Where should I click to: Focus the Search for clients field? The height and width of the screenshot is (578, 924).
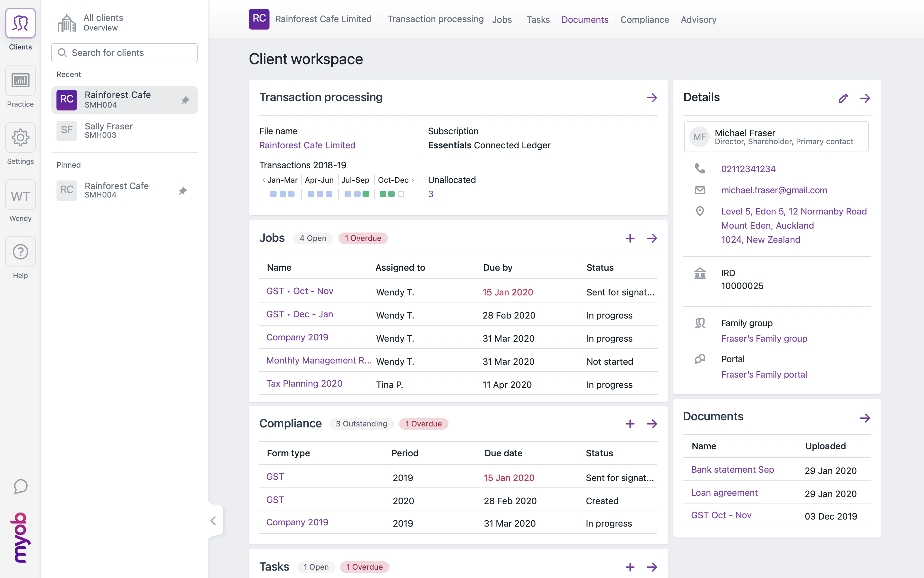pos(124,53)
